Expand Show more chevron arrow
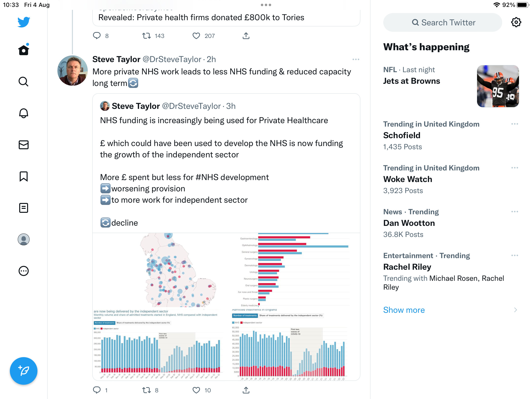This screenshot has width=532, height=399. point(515,310)
